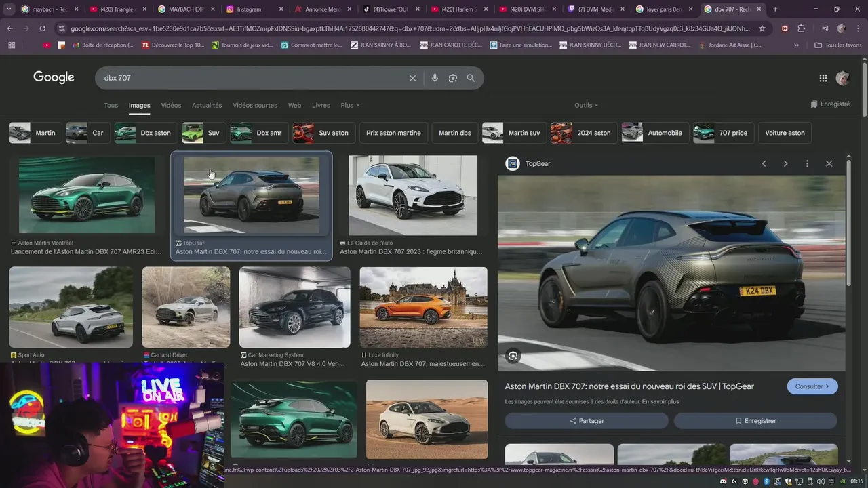Click the magnifier search icon
The width and height of the screenshot is (868, 488).
pyautogui.click(x=471, y=78)
